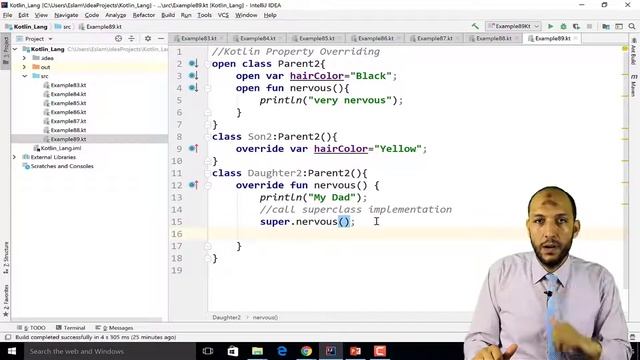Screen dimensions: 640x360
Task: Click the Windows Start button
Action: [12, 351]
